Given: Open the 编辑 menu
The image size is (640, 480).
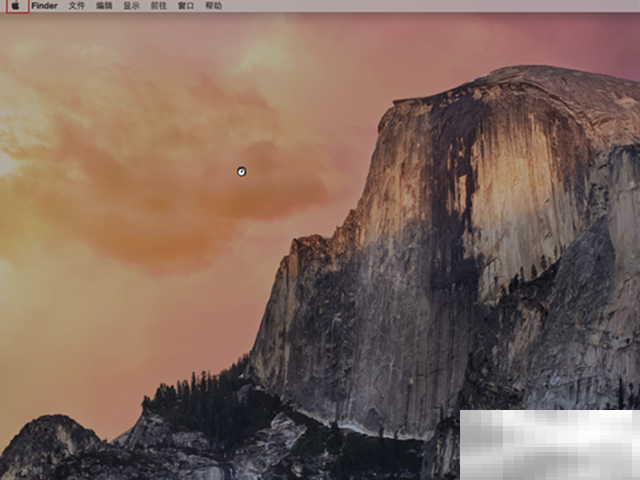Looking at the screenshot, I should coord(104,6).
